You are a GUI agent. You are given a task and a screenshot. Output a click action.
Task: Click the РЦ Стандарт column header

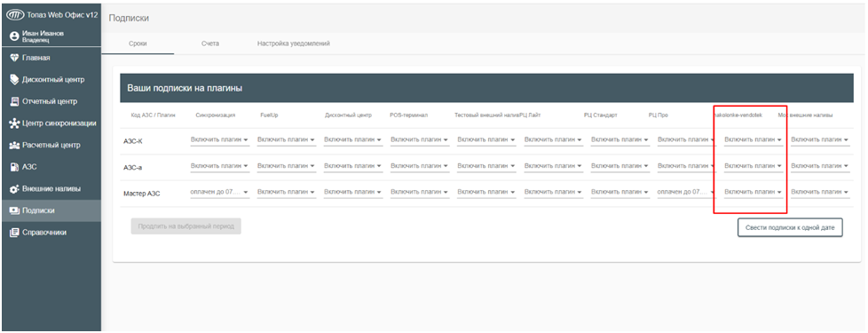601,115
